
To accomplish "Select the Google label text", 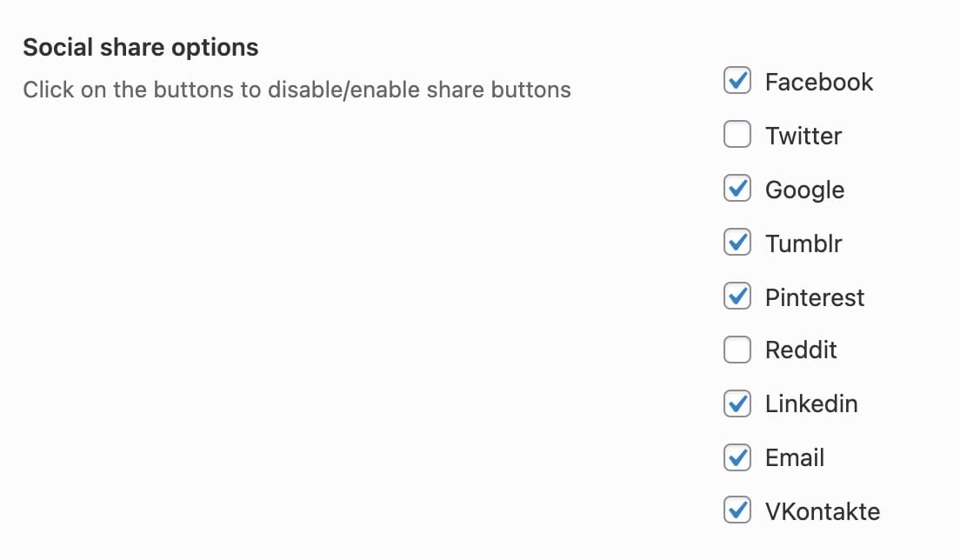I will [804, 190].
